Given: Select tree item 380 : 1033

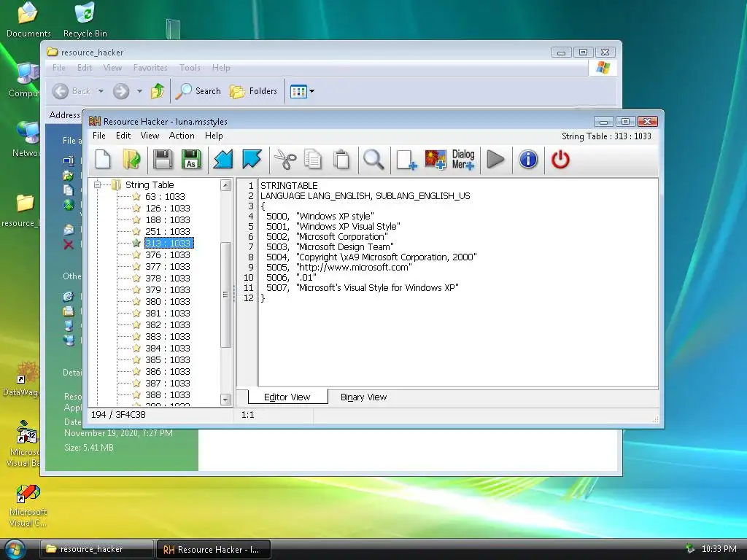Looking at the screenshot, I should pos(168,301).
